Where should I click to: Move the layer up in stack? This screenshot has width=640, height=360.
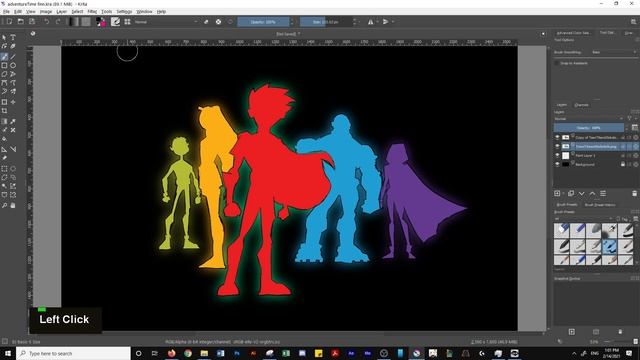click(592, 193)
